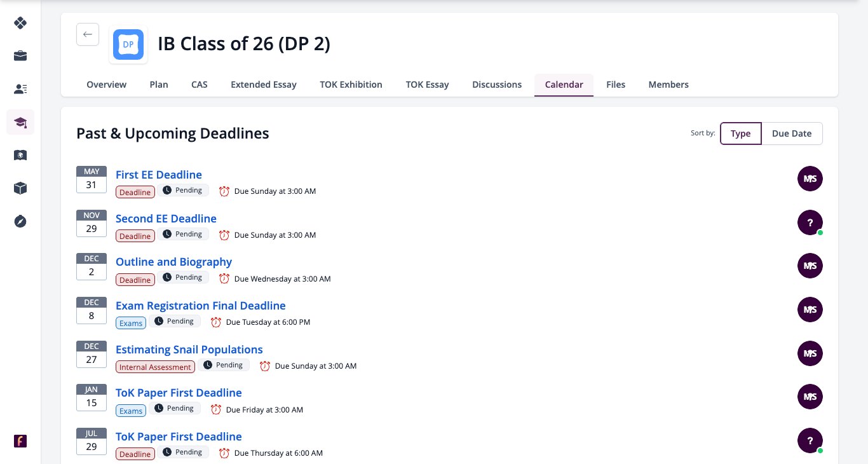The width and height of the screenshot is (868, 464).
Task: Click the diamond logo at sidebar top
Action: point(20,23)
